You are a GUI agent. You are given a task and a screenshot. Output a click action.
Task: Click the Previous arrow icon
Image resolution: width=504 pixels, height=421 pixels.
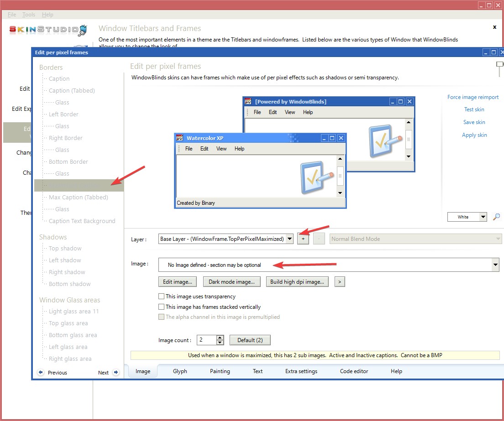point(41,372)
